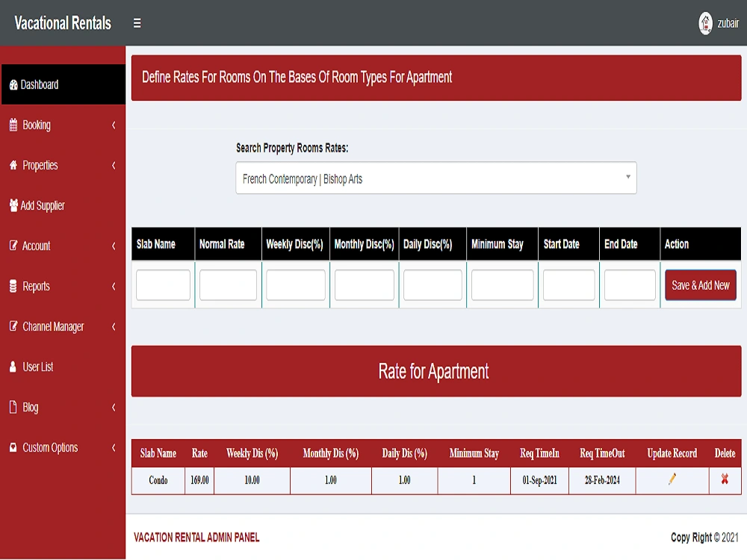
Task: Expand the Properties submenu chevron
Action: coord(114,165)
